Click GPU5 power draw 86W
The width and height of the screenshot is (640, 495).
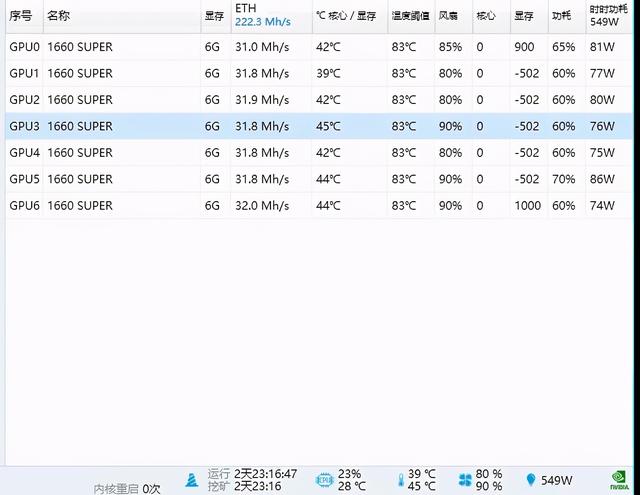tap(602, 179)
